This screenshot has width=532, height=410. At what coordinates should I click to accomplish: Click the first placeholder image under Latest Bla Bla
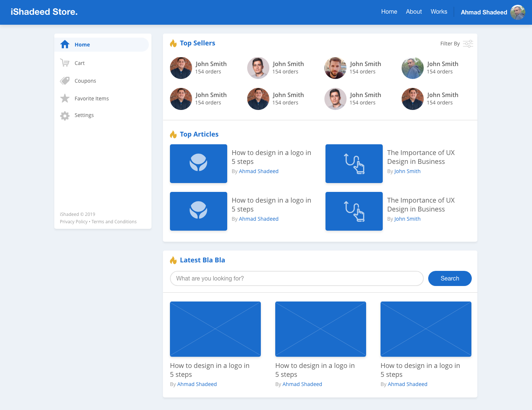[215, 329]
